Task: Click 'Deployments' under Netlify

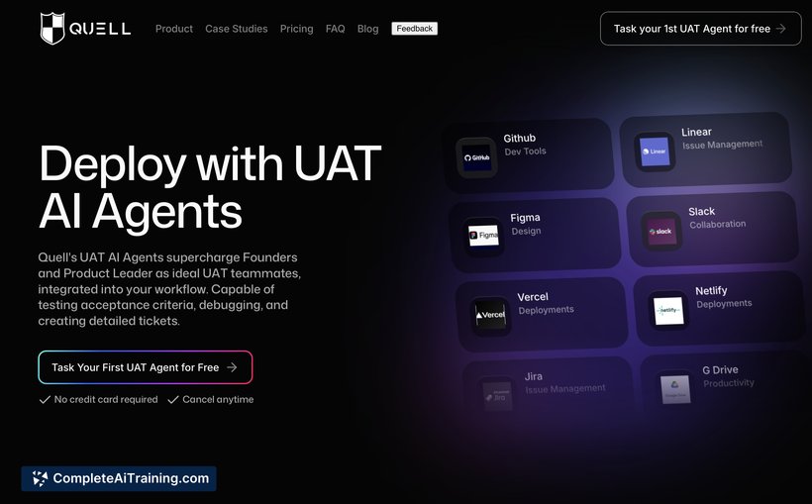Action: click(724, 304)
